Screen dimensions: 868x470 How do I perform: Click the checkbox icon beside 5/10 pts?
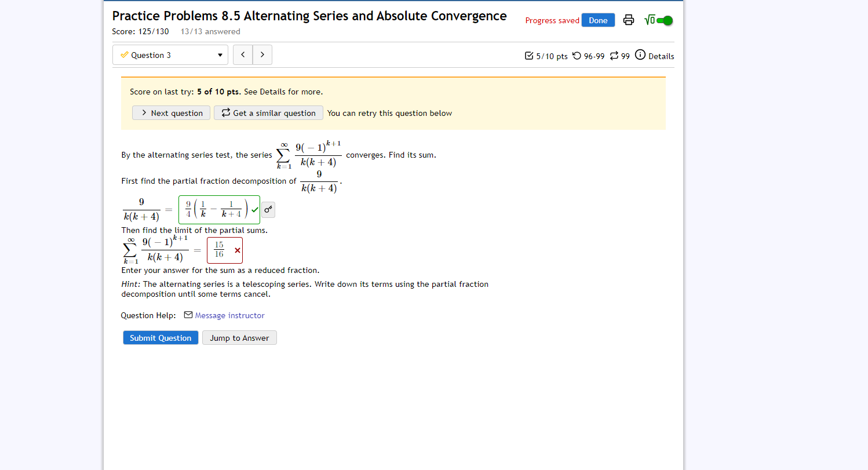pos(529,55)
